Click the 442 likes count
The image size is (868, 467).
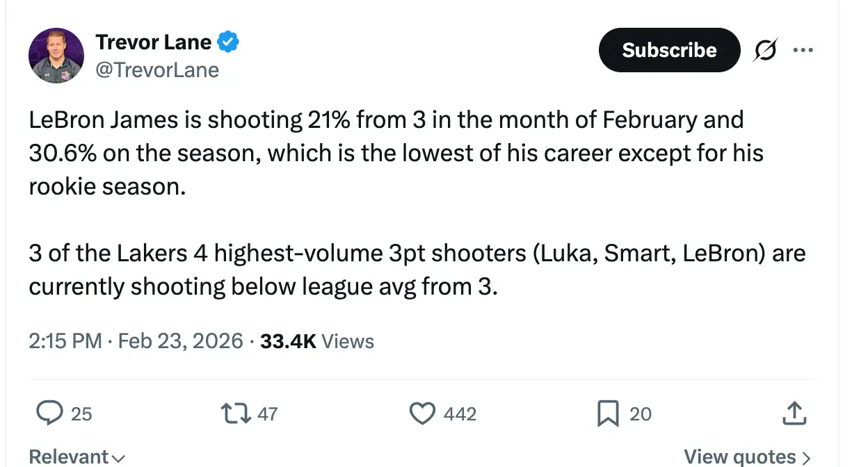pyautogui.click(x=460, y=414)
